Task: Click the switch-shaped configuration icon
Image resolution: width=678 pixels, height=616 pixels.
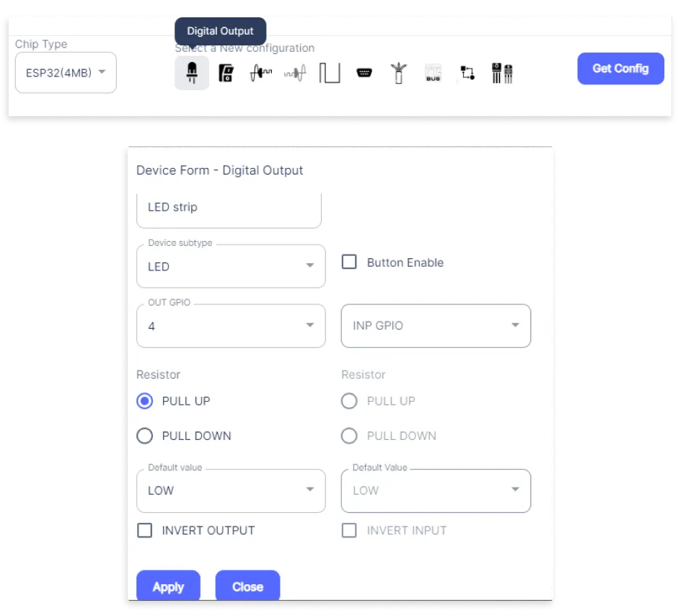Action: click(x=226, y=73)
